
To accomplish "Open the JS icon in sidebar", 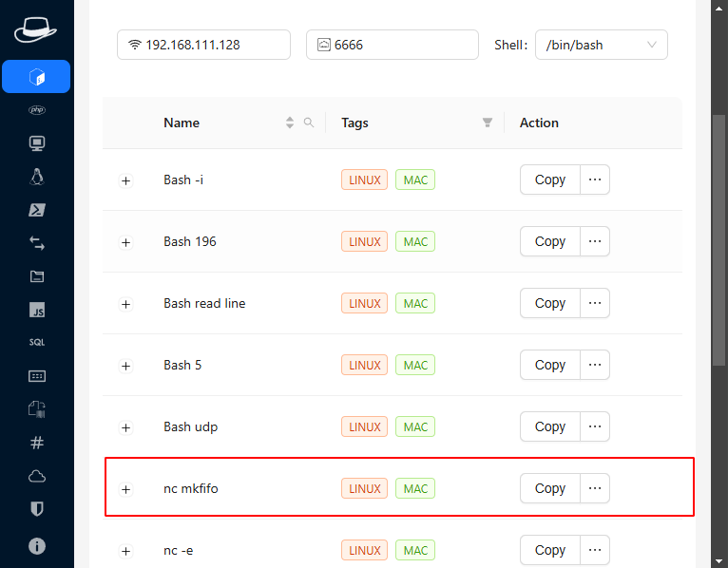I will [x=37, y=310].
